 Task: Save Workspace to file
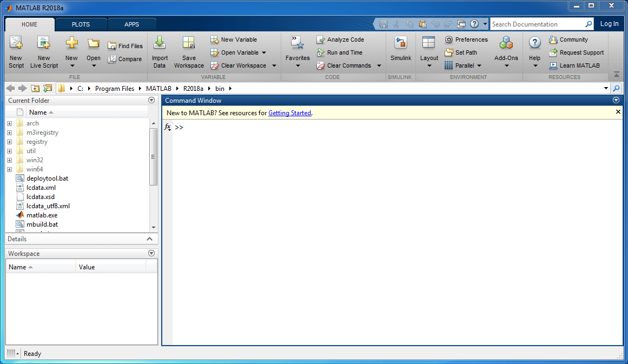pyautogui.click(x=189, y=52)
